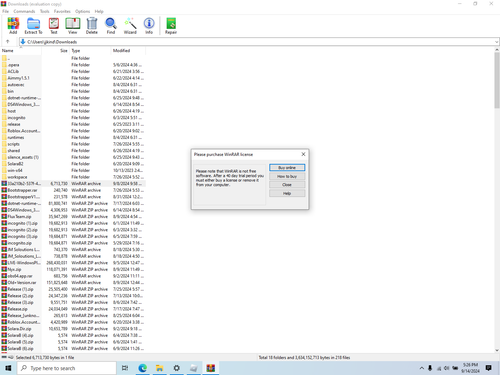The image size is (500, 375).
Task: Click the volume tray icon
Action: tap(447, 368)
